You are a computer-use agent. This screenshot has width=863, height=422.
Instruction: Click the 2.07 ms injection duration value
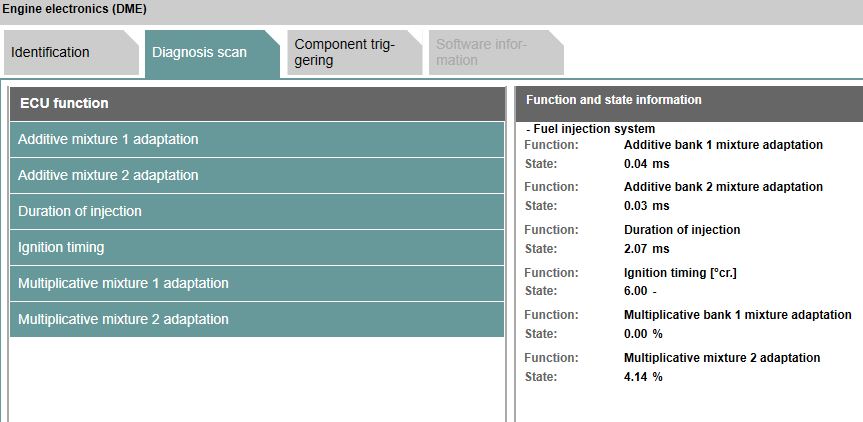646,249
